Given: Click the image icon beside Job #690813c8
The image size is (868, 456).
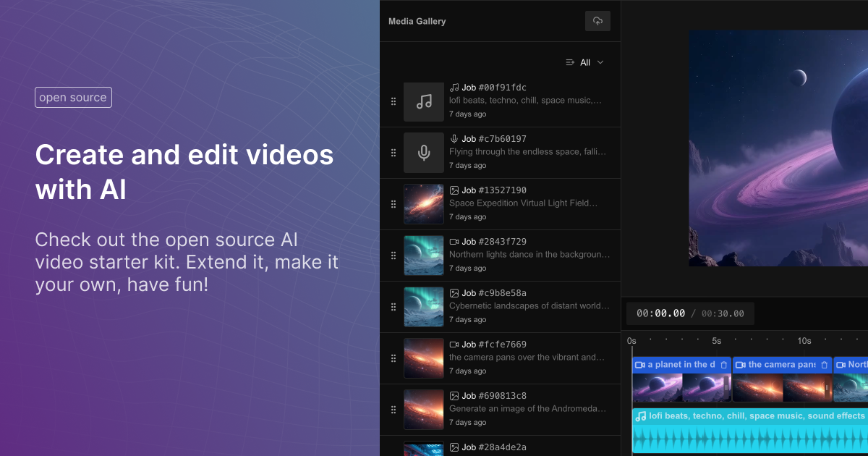Looking at the screenshot, I should pos(454,395).
